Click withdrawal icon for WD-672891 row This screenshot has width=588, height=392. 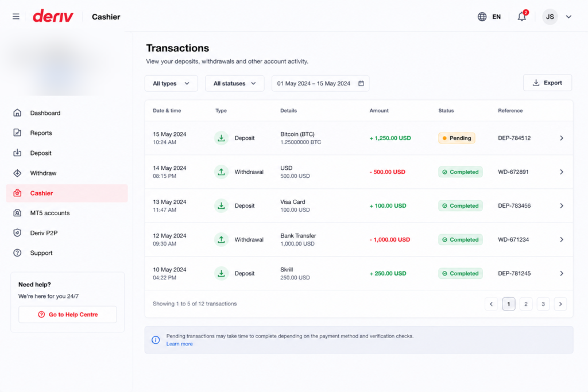tap(221, 172)
